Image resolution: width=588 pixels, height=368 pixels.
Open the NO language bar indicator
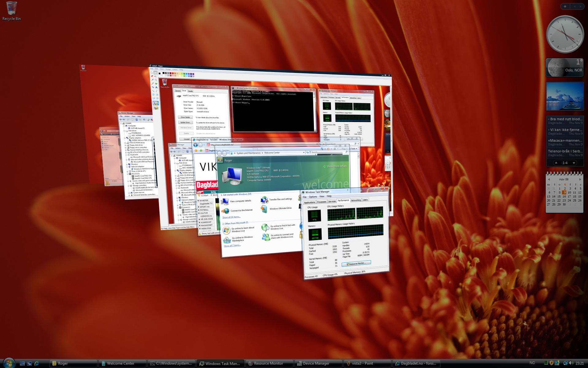coord(532,363)
